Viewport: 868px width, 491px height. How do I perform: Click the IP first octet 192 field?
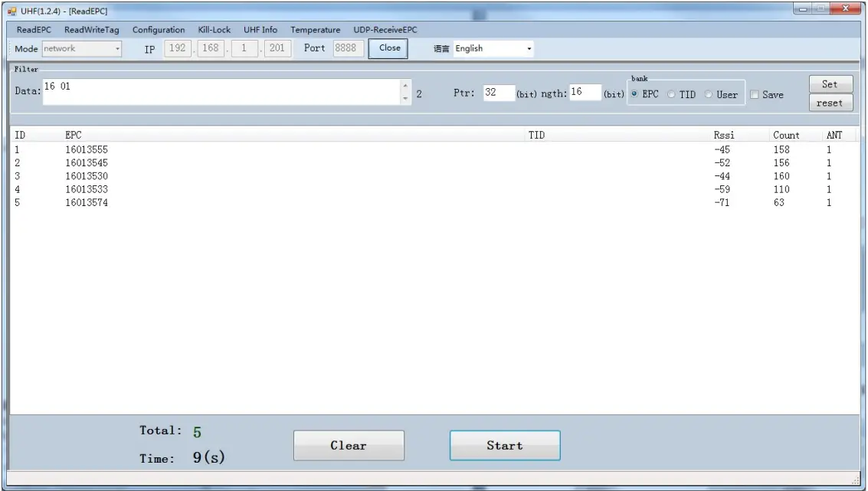(x=177, y=48)
